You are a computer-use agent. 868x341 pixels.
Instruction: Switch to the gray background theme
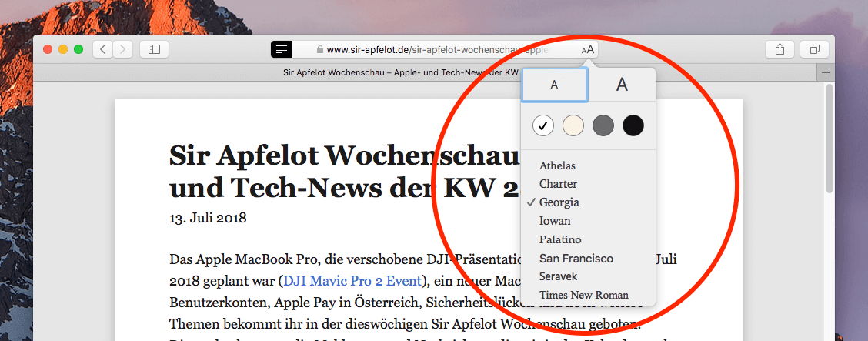(603, 125)
